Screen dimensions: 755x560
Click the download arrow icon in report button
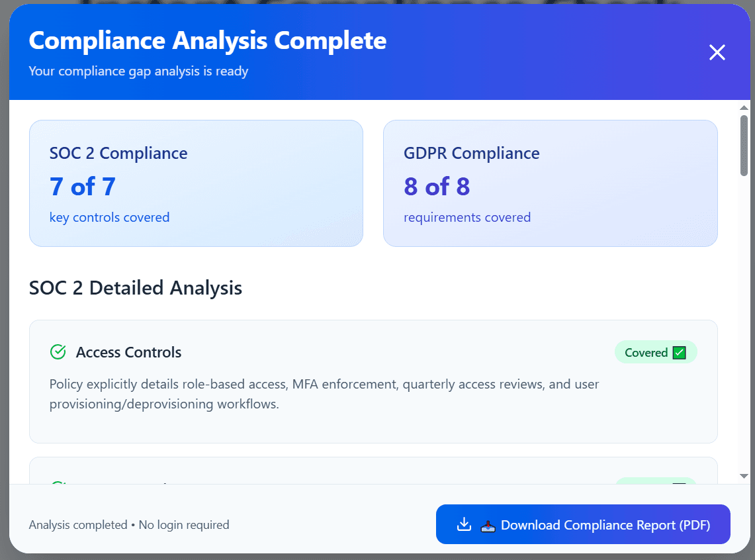click(x=464, y=524)
